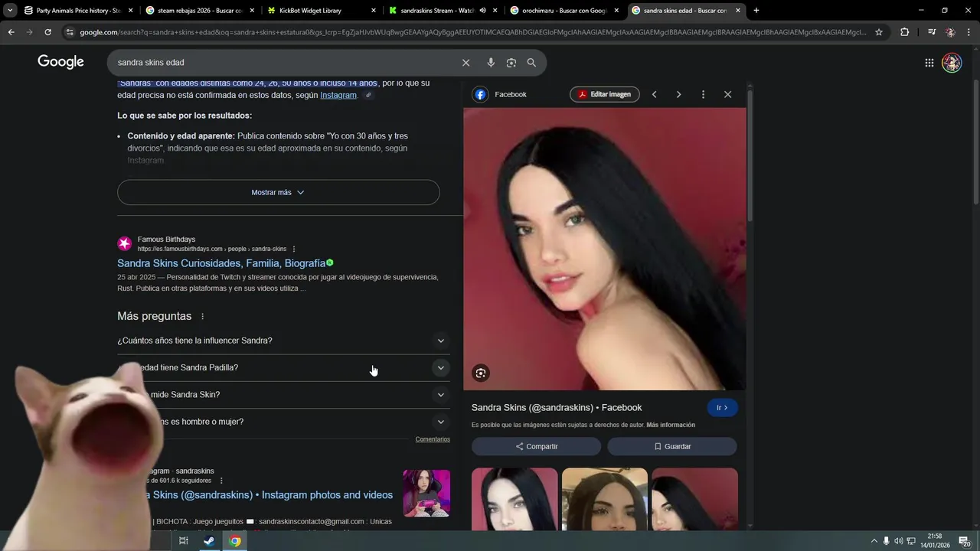Click the search query input field

tap(283, 63)
